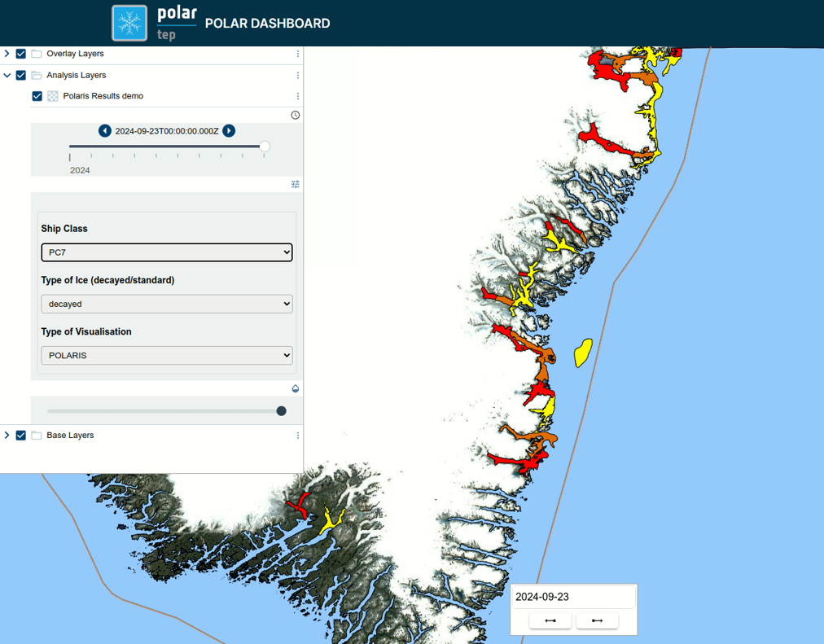Click the layer opacity slider handle
This screenshot has width=824, height=644.
click(282, 411)
